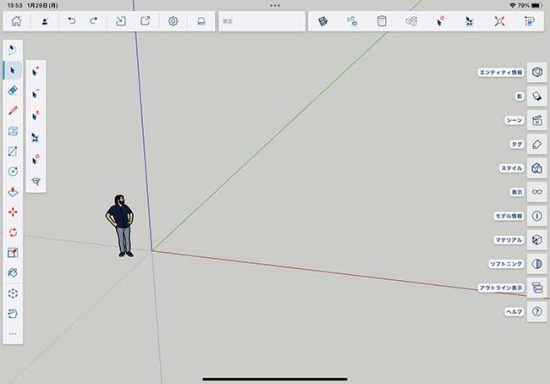Screen dimensions: 550x384
Task: Click the Redo arrow
Action: click(x=94, y=21)
